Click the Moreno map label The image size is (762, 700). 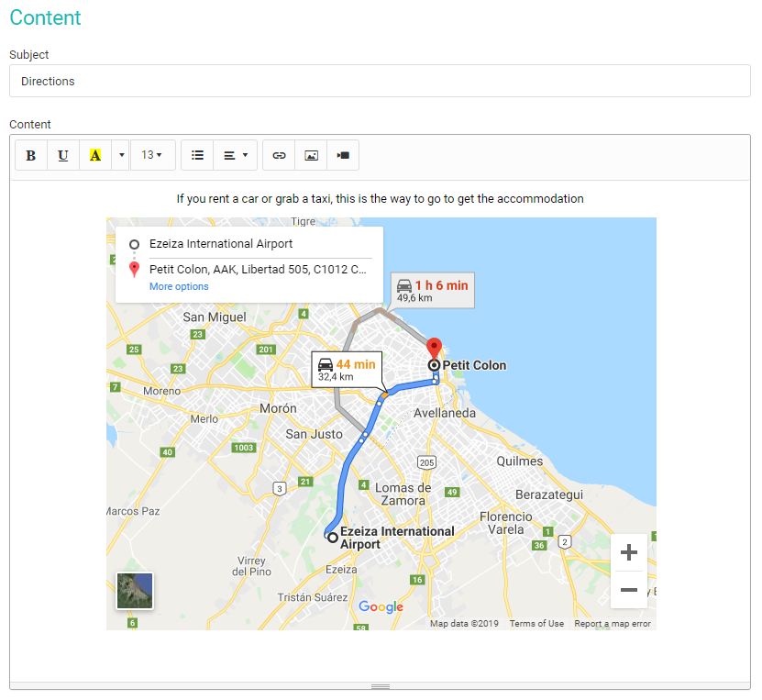coord(161,392)
